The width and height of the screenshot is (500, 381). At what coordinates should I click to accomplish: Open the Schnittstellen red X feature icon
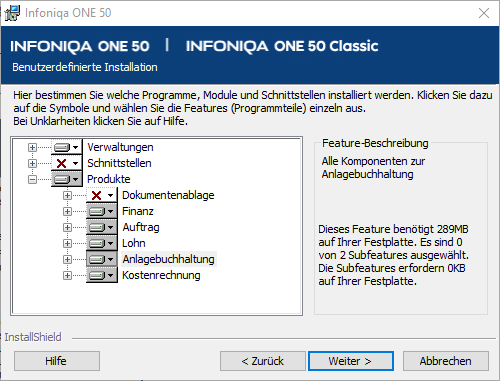[x=66, y=163]
